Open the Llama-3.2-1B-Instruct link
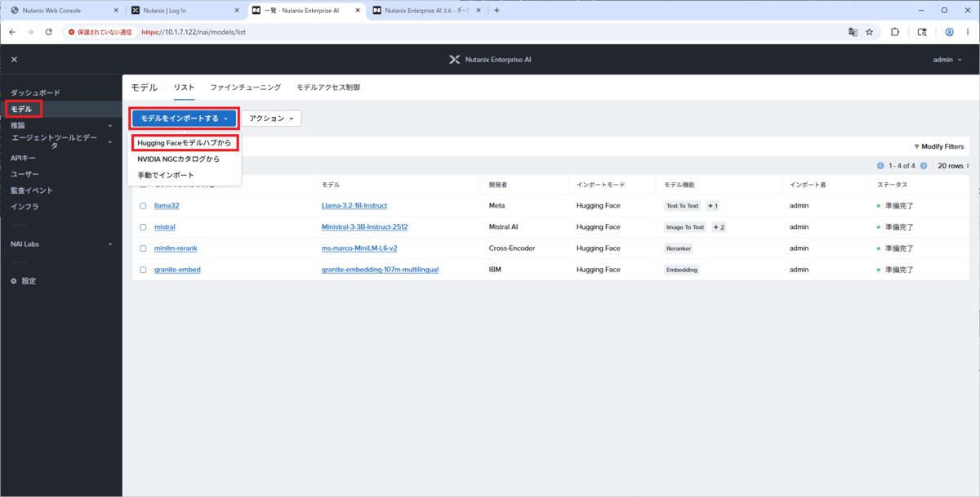 pos(354,206)
